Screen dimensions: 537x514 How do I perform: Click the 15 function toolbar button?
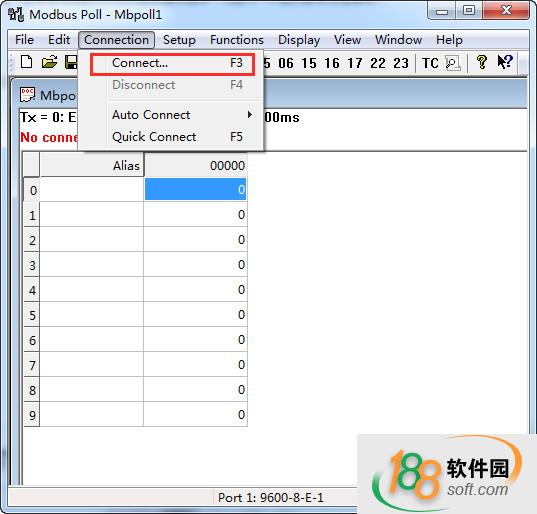pyautogui.click(x=309, y=63)
